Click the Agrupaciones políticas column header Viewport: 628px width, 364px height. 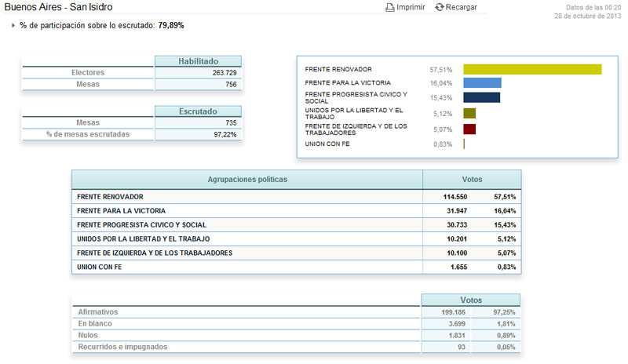[x=247, y=180]
